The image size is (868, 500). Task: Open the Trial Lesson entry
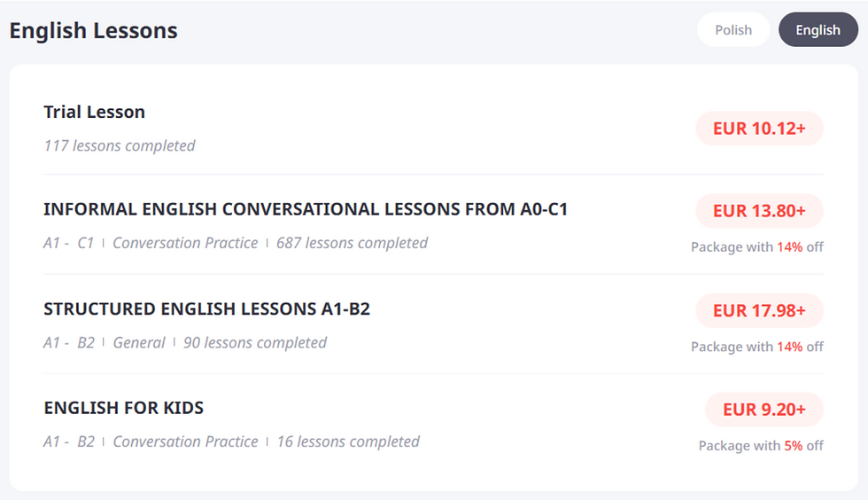(x=94, y=112)
